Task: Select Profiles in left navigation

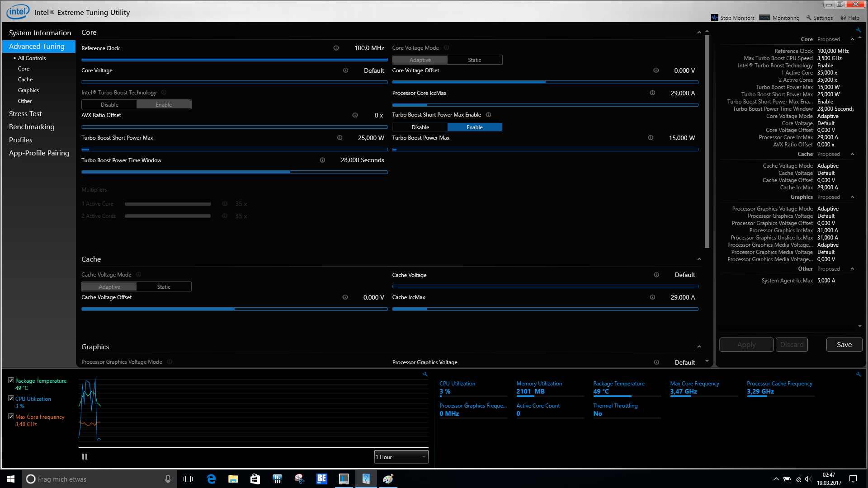Action: tap(21, 140)
